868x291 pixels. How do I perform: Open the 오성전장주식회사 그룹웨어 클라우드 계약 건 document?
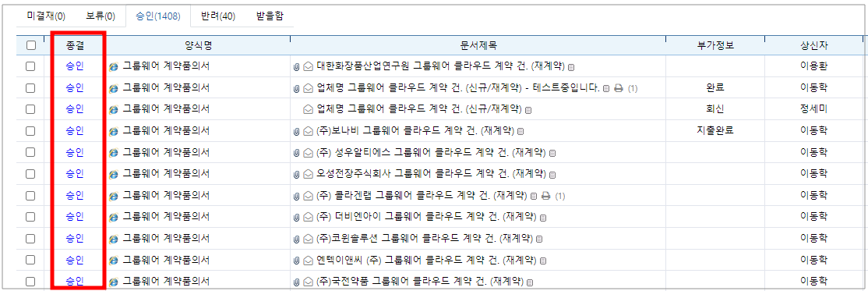[431, 173]
